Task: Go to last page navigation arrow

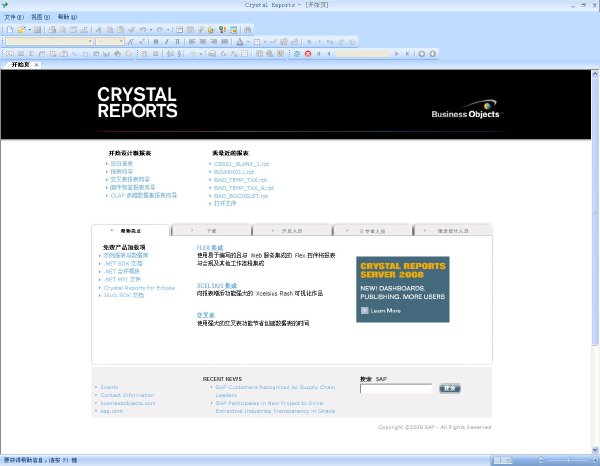Action: point(407,54)
